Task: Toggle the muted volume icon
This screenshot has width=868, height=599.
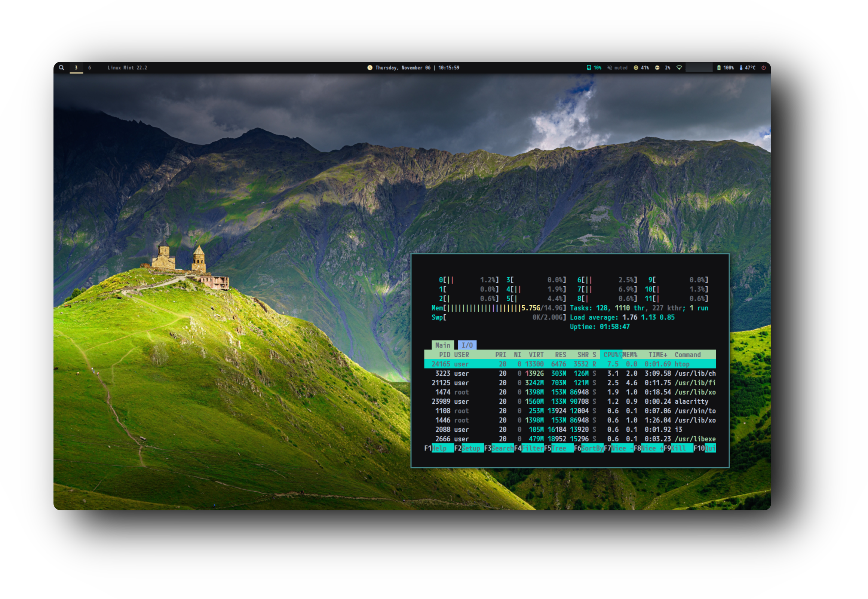Action: click(x=610, y=68)
